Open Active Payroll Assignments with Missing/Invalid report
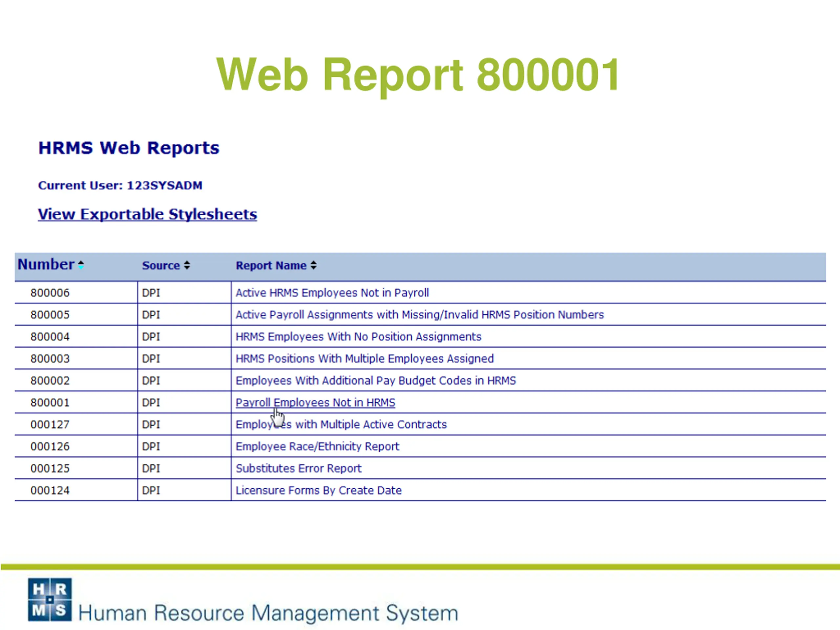 click(x=420, y=315)
